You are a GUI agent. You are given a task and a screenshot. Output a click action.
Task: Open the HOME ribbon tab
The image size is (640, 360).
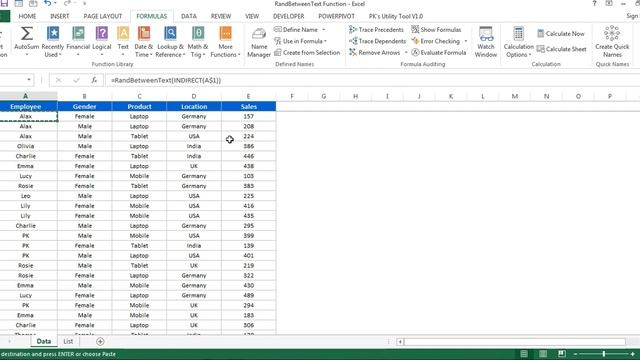click(x=27, y=16)
